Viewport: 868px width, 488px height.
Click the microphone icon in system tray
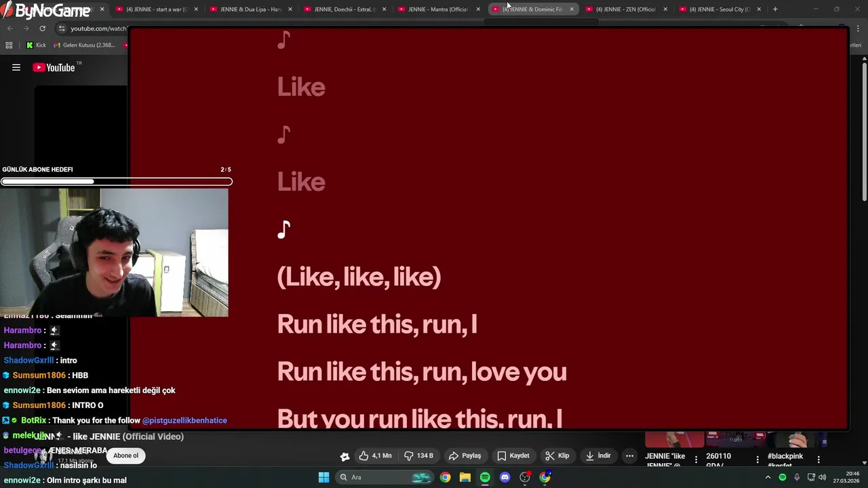(797, 477)
